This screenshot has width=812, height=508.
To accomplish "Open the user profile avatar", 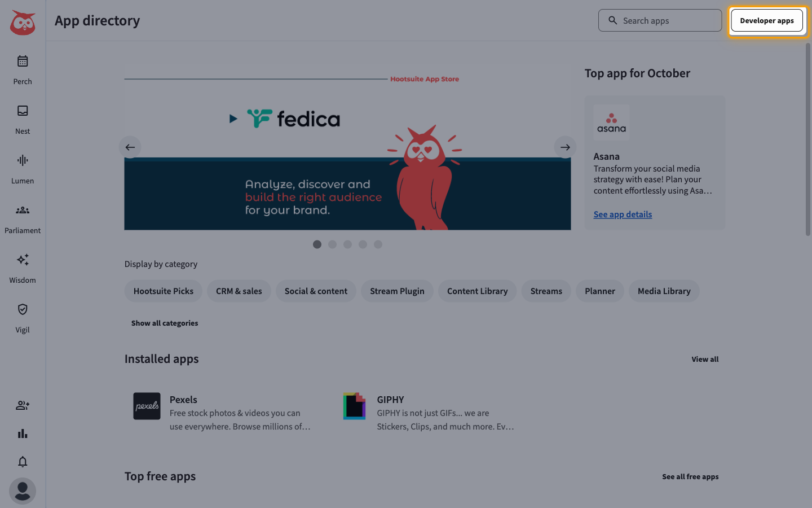I will [x=23, y=491].
